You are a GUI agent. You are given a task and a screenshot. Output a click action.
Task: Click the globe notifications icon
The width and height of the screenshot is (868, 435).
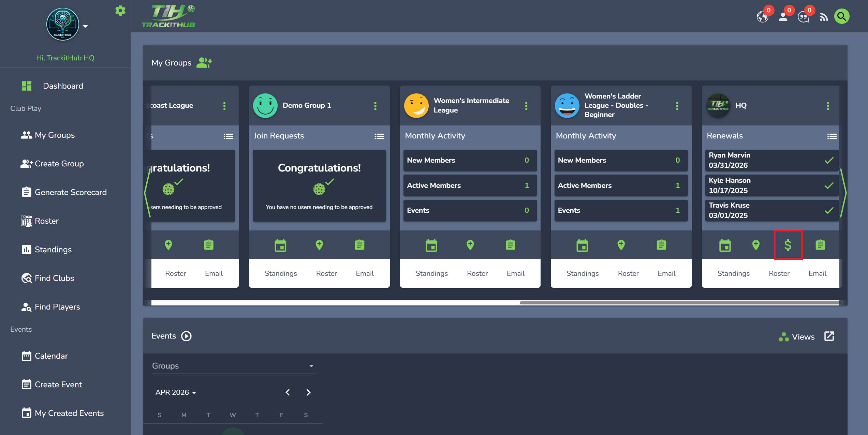click(763, 17)
